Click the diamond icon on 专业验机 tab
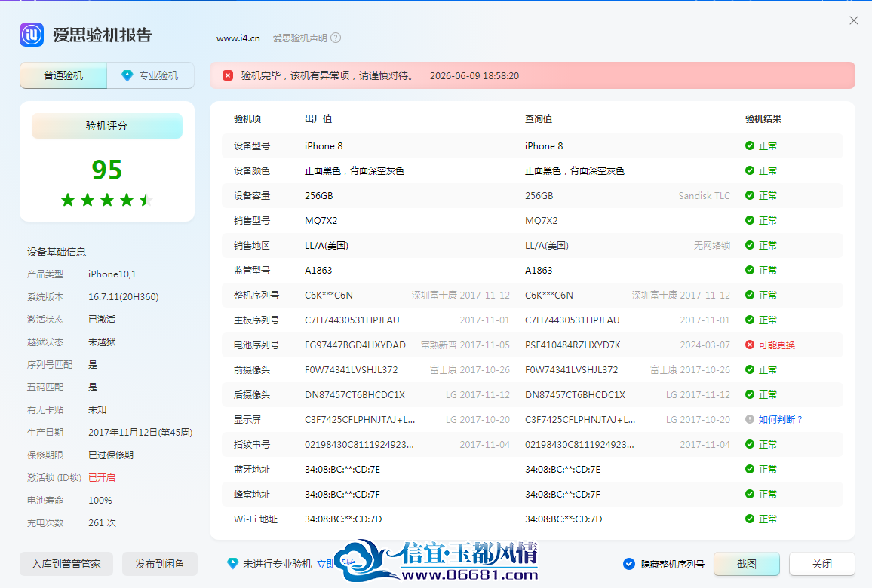The image size is (872, 588). [x=127, y=75]
